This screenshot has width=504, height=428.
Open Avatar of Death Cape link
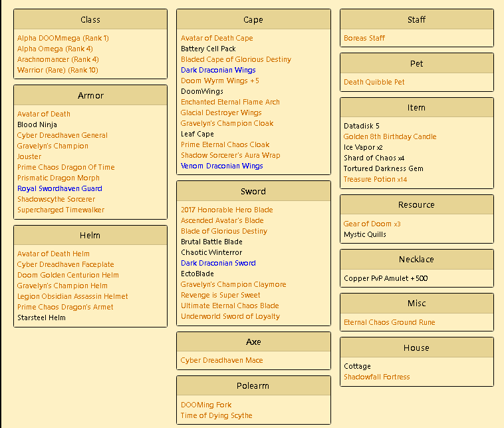click(217, 38)
